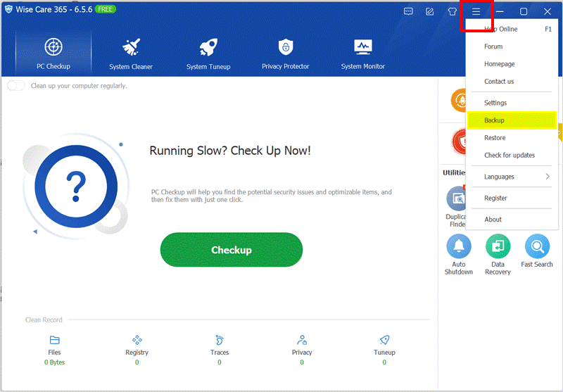The width and height of the screenshot is (563, 392).
Task: Click the orange rocket icon in side panel
Action: point(458,101)
